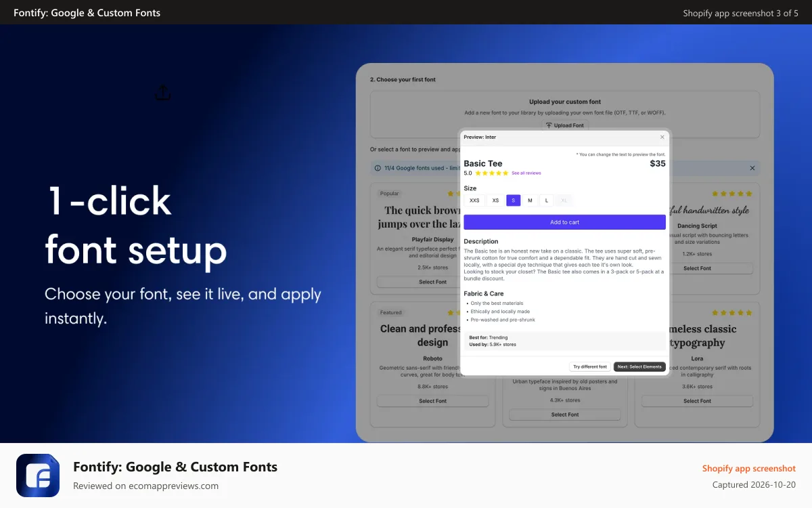Click Try different font
The width and height of the screenshot is (812, 508).
pos(590,367)
